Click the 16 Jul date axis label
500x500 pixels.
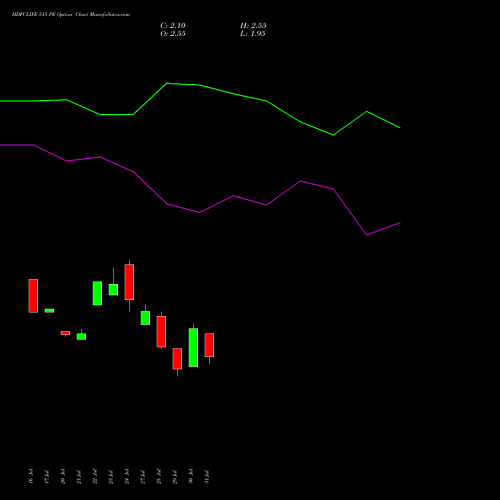pos(31,476)
